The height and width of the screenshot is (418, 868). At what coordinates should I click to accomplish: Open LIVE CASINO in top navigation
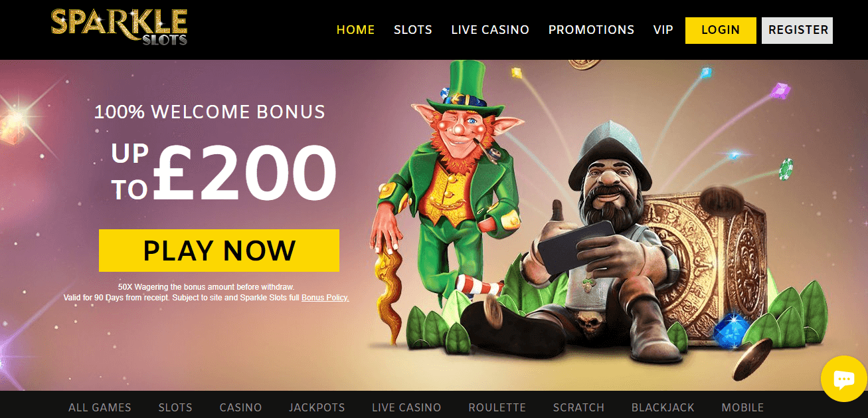(490, 30)
